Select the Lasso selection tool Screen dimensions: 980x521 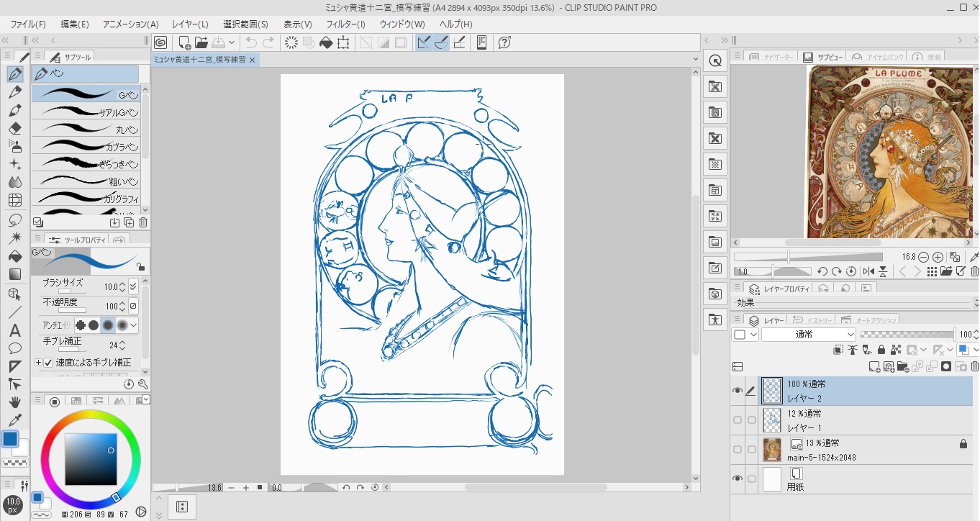pos(15,220)
